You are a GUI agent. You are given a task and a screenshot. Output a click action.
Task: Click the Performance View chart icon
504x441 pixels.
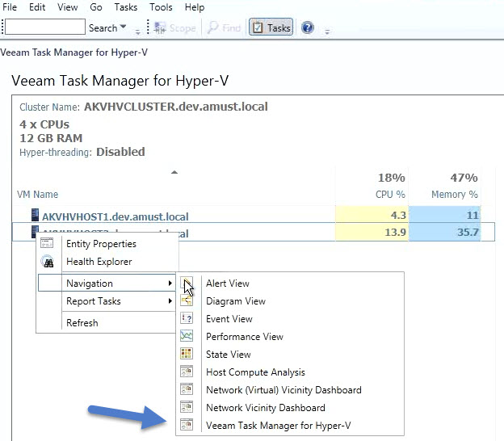[187, 336]
